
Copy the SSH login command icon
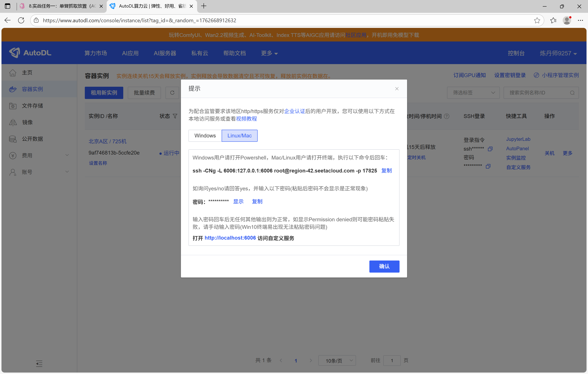click(490, 149)
